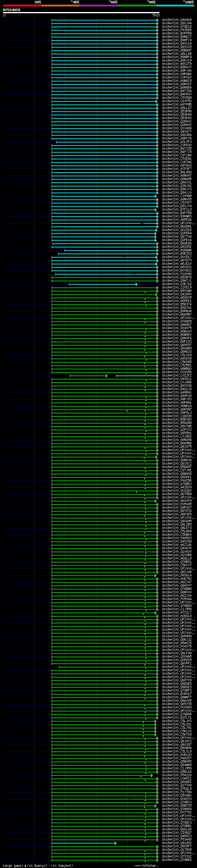Select the UniRef100_C6TF50 label

click(x=177, y=101)
